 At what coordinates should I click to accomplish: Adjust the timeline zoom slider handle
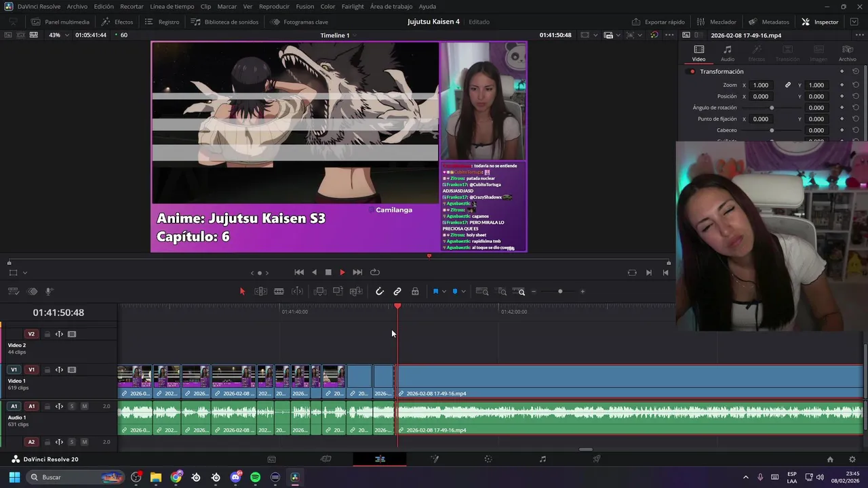coord(560,291)
